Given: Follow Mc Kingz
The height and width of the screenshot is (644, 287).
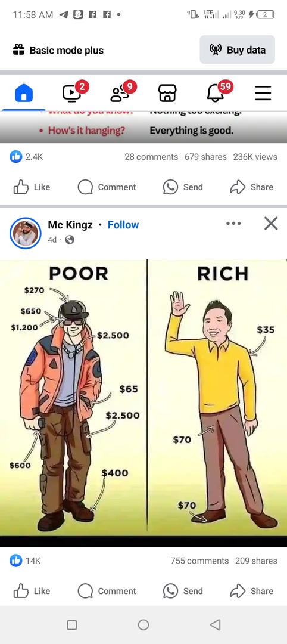Looking at the screenshot, I should coord(123,225).
